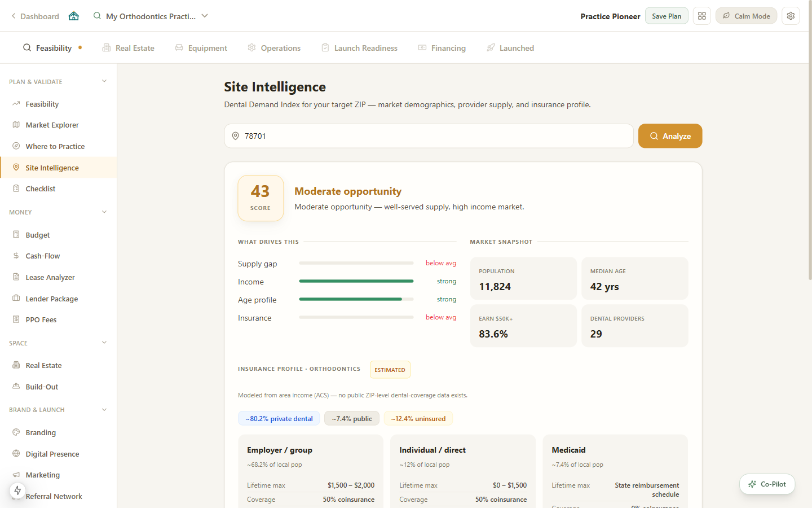812x508 pixels.
Task: Click the Dental Providers 29 card
Action: tap(635, 326)
